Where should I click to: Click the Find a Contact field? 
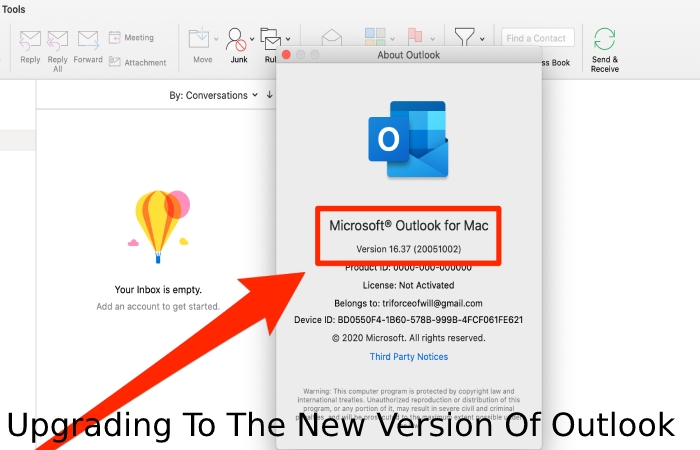(538, 38)
